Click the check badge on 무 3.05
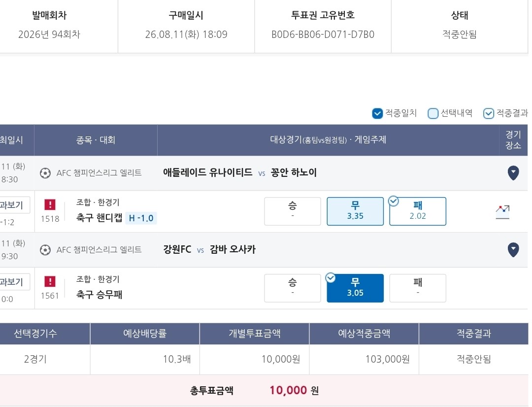 331,278
